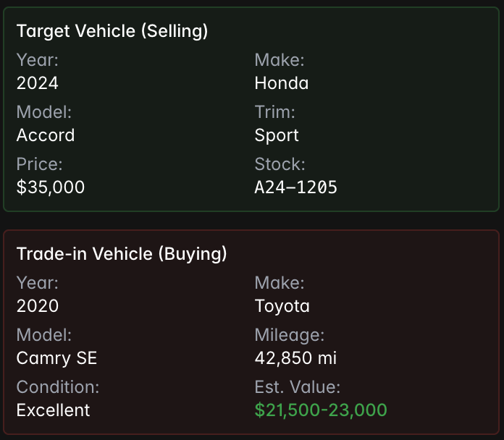
Task: Select the Excellent condition value
Action: point(54,410)
